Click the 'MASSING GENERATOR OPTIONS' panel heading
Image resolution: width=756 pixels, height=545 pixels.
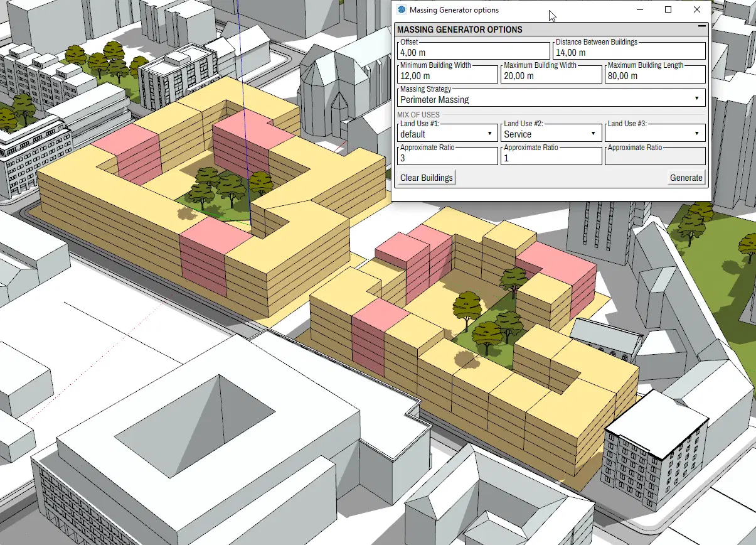460,30
